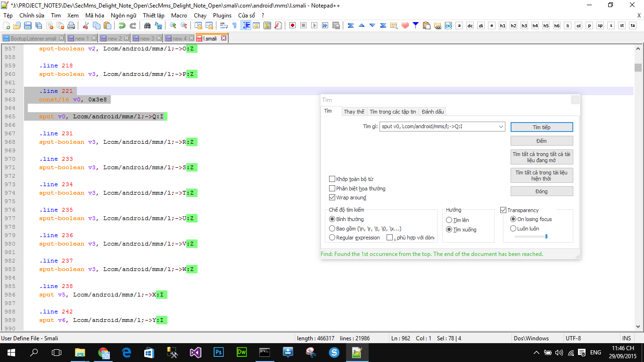Click the Zoom In magnifier icon
Viewport: 644px width, 362px height.
point(173,25)
